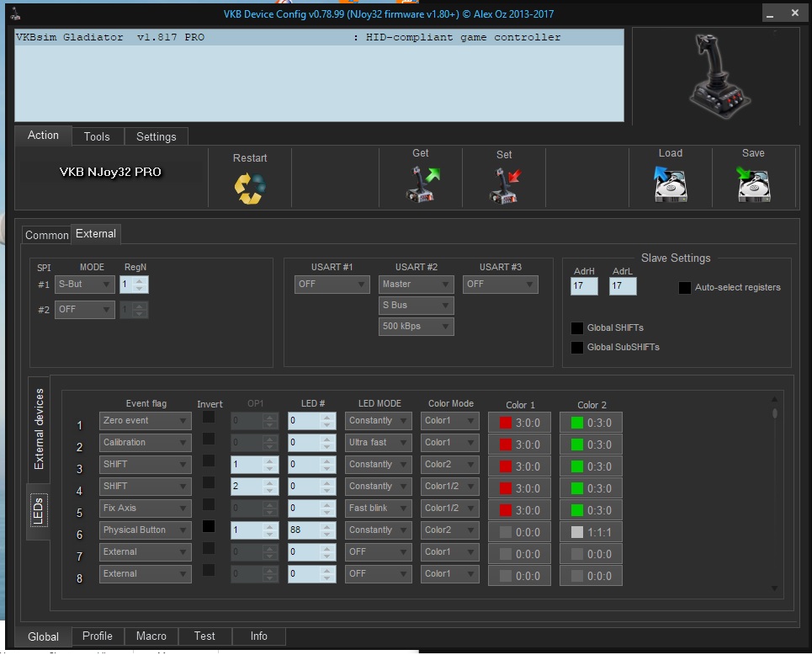
Task: Open Zero event flag dropdown in row 1
Action: pyautogui.click(x=145, y=421)
